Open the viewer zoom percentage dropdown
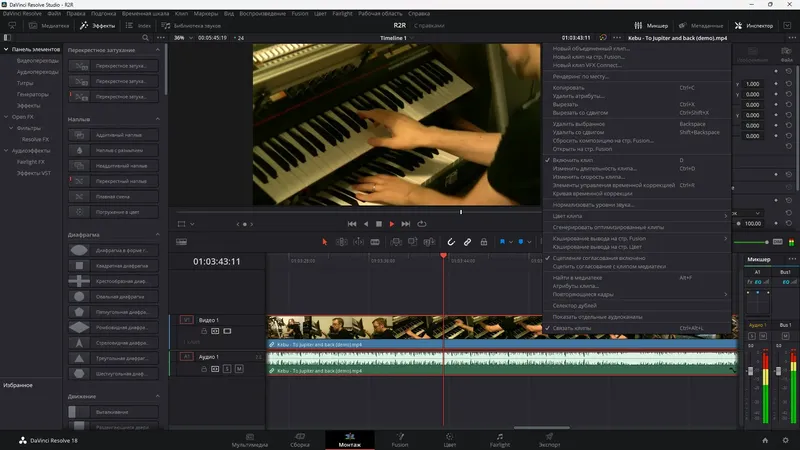Image resolution: width=800 pixels, height=450 pixels. tap(184, 38)
